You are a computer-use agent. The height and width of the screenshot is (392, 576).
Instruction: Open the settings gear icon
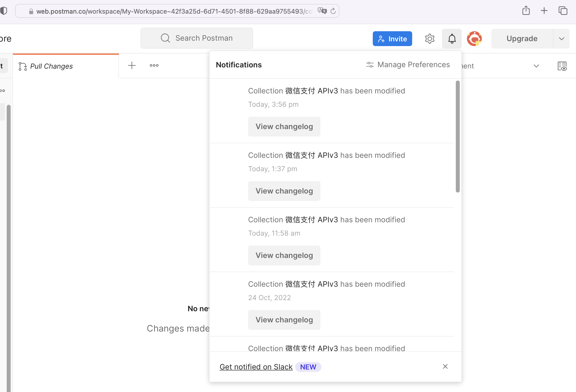pos(430,39)
